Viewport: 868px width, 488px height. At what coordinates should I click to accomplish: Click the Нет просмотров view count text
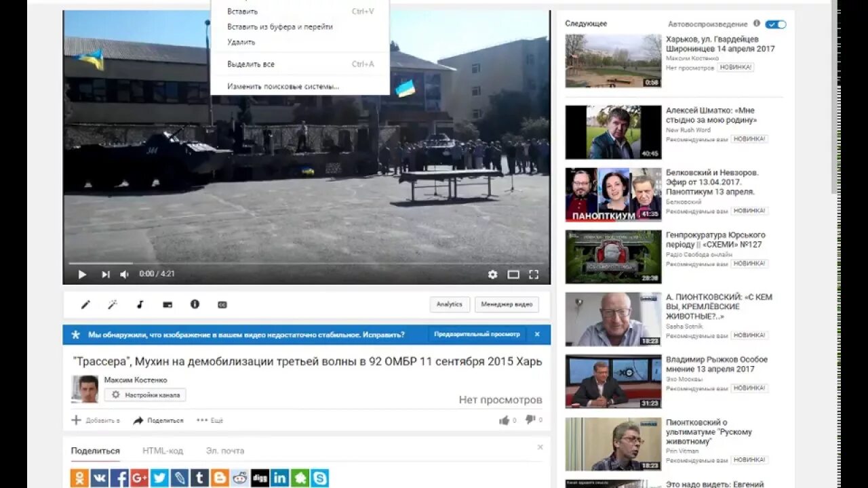click(500, 400)
